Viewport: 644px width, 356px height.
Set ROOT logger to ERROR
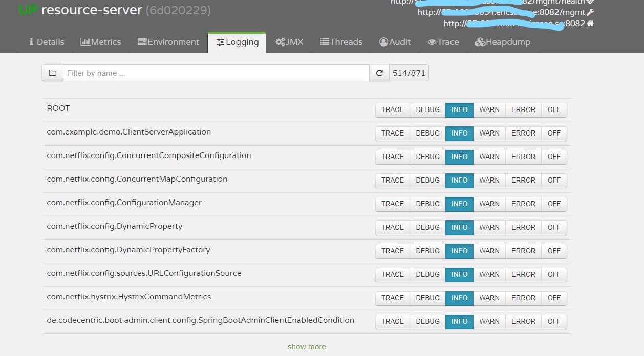[x=523, y=110]
